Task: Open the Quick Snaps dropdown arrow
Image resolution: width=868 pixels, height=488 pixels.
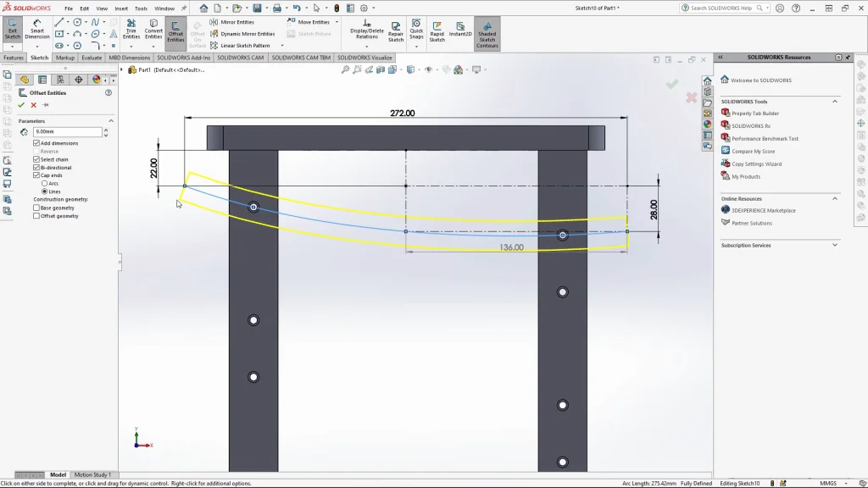Action: pos(416,46)
